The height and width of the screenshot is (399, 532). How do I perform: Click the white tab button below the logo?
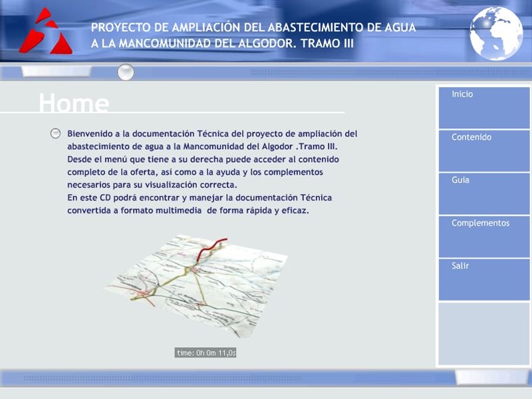(57, 71)
